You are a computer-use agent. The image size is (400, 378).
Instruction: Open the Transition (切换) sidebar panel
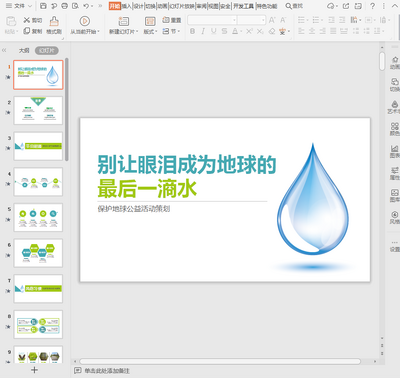[x=395, y=84]
